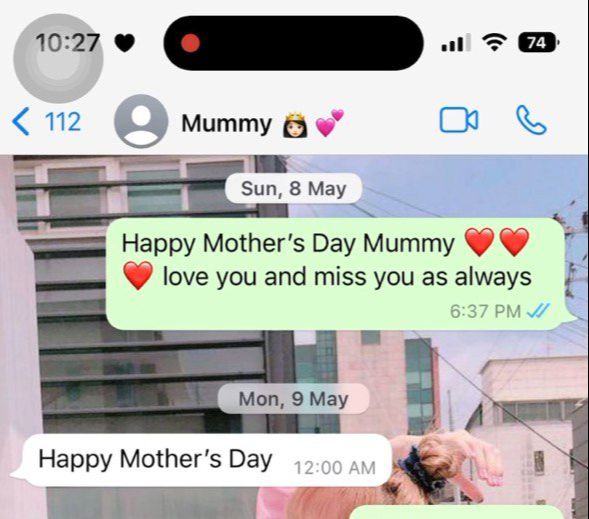Tap the 112 unread chats back count
The width and height of the screenshot is (589, 519).
click(63, 122)
